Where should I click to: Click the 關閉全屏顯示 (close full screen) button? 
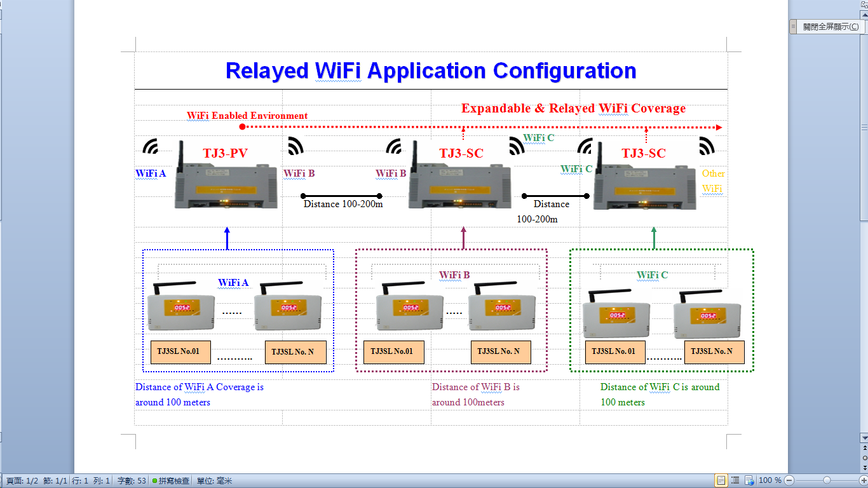click(x=831, y=27)
